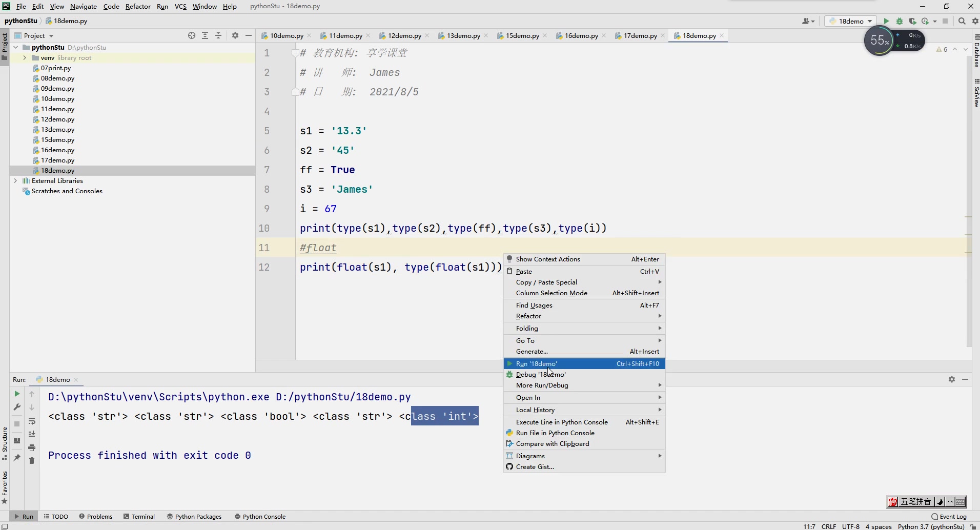Click the rerun arrow in Run panel

tap(17, 394)
